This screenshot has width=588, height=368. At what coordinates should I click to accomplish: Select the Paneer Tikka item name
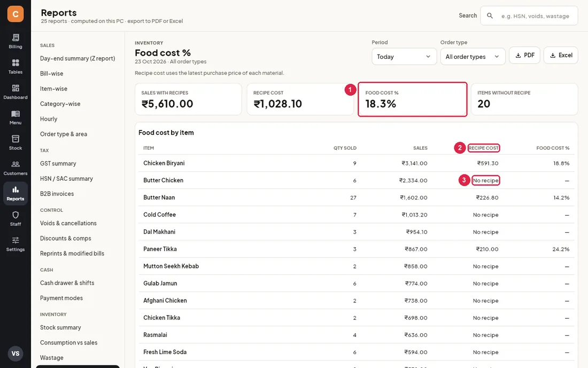click(x=160, y=249)
